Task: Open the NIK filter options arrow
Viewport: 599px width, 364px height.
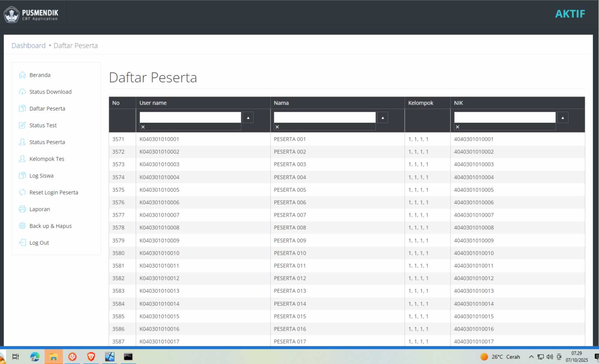Action: click(562, 118)
